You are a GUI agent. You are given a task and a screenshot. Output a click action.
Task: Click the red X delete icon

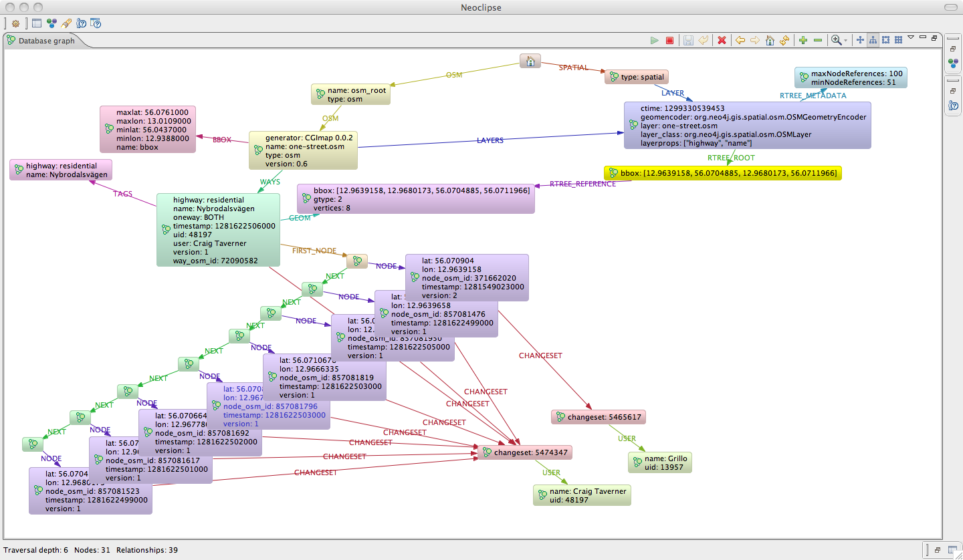pyautogui.click(x=722, y=41)
